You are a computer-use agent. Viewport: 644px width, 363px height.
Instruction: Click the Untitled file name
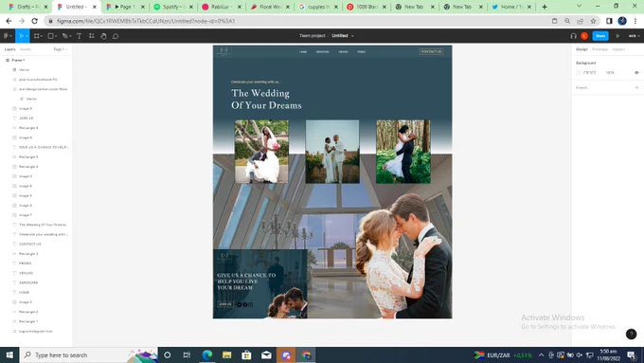click(x=340, y=36)
